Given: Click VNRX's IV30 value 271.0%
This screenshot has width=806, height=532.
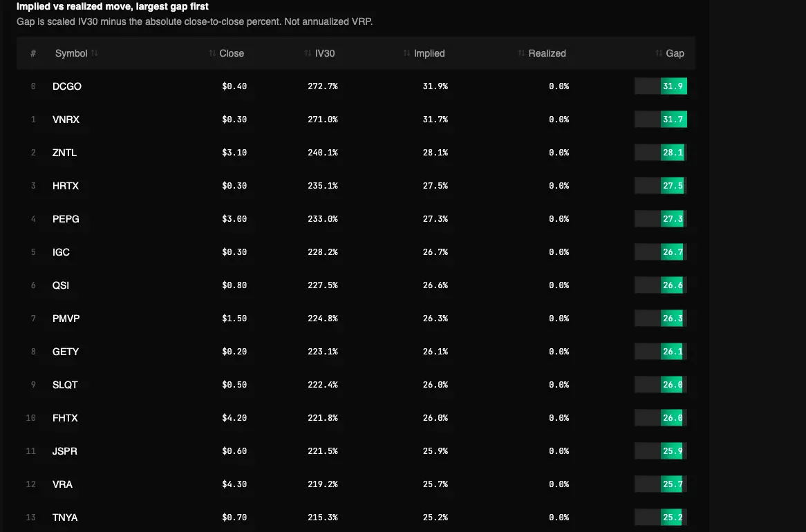Looking at the screenshot, I should tap(323, 120).
